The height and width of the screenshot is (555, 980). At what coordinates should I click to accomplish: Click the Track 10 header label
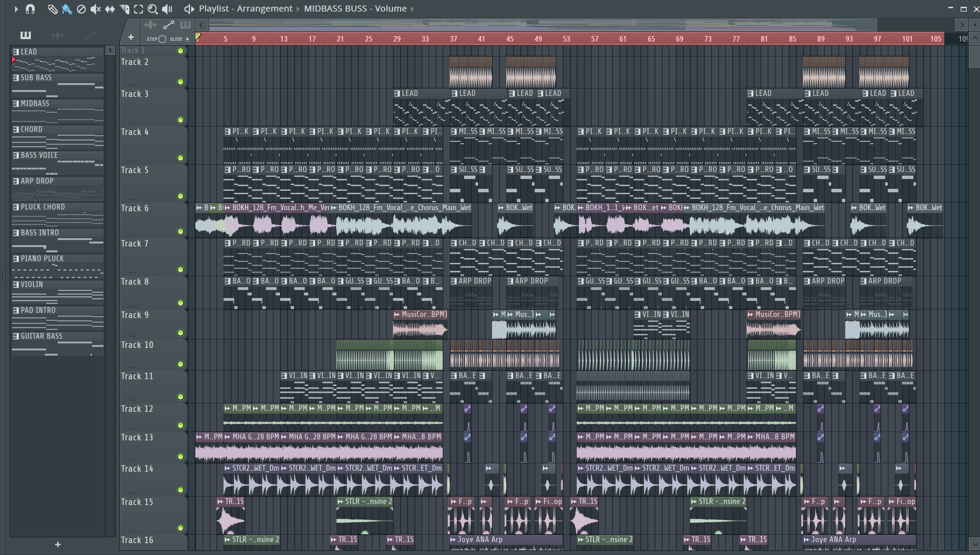(x=137, y=345)
